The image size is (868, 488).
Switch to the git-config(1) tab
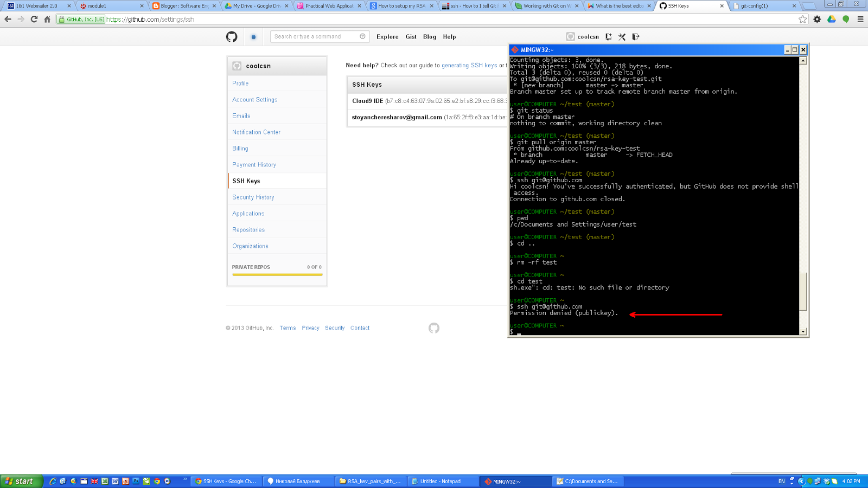764,6
